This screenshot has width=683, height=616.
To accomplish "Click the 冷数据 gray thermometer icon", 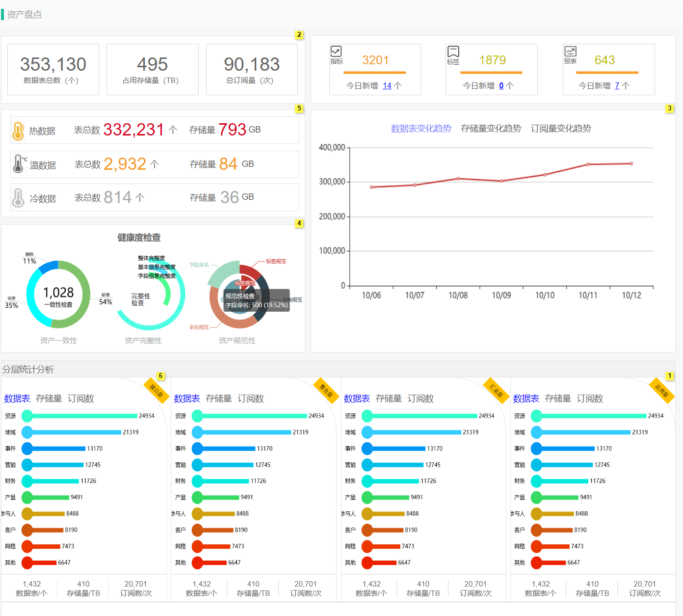I will click(18, 198).
